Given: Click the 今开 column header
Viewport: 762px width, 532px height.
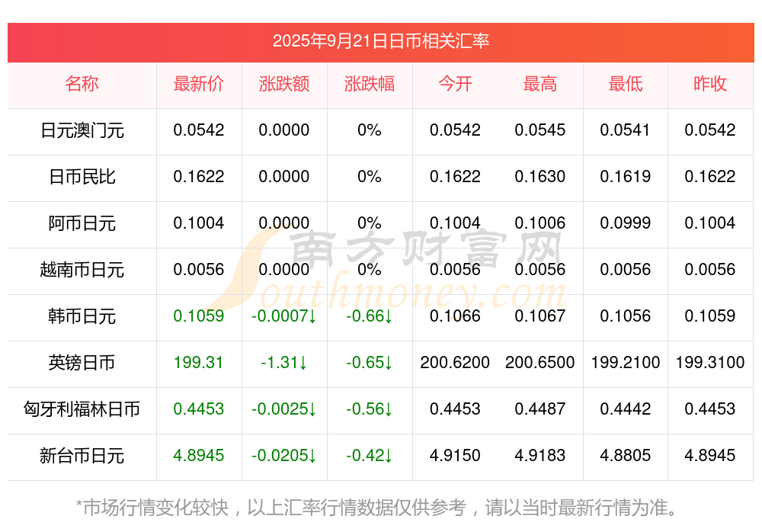Looking at the screenshot, I should [455, 84].
